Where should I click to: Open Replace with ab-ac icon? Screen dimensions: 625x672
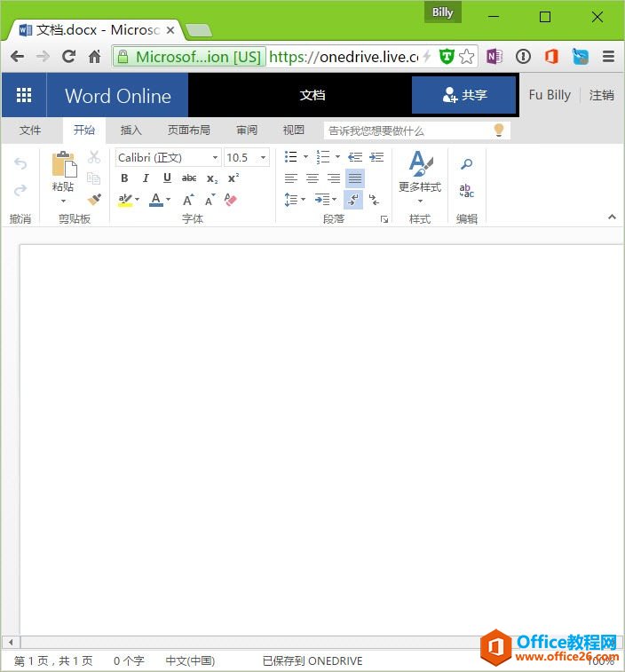point(466,191)
